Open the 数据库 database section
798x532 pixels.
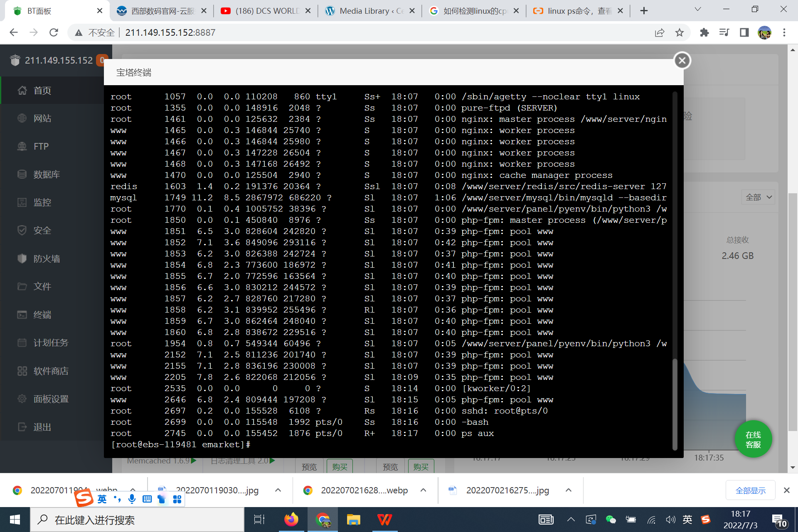(x=46, y=175)
